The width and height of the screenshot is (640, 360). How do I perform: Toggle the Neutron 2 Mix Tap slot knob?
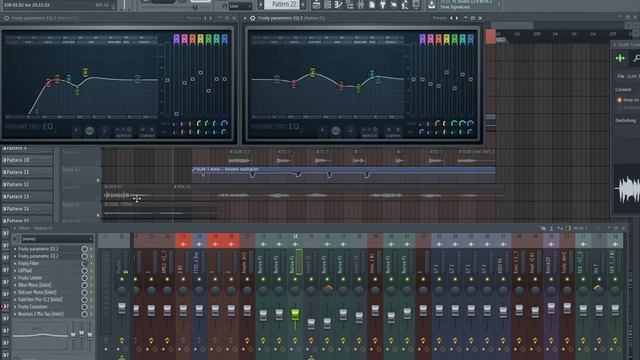point(84,314)
